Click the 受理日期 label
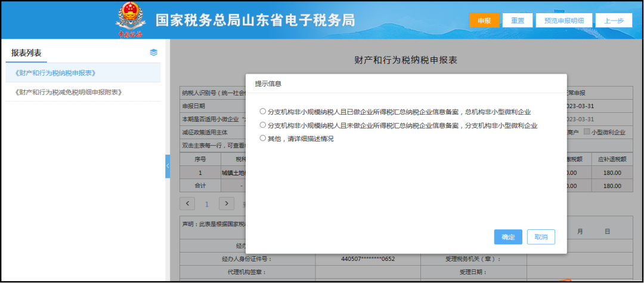The width and height of the screenshot is (644, 283). tap(473, 272)
